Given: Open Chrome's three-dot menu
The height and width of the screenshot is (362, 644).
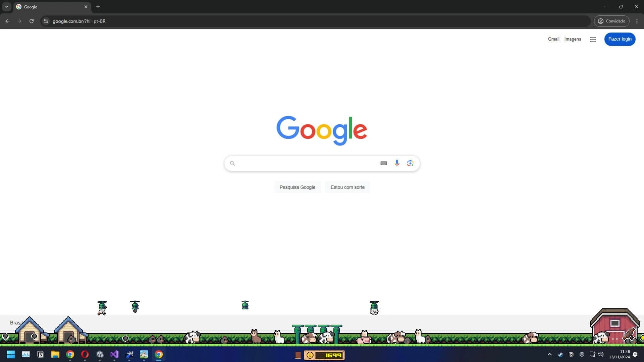Looking at the screenshot, I should (x=637, y=21).
